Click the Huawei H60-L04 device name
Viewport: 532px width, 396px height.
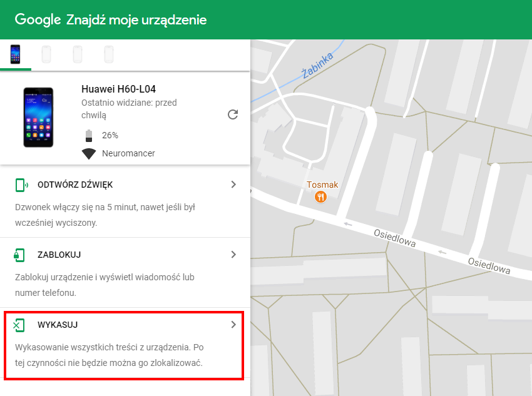[x=118, y=89]
